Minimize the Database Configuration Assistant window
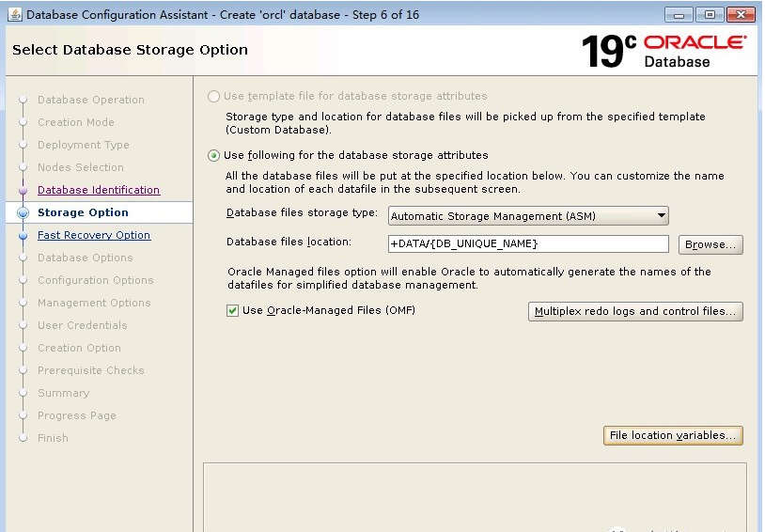Viewport: 765px width, 532px height. [x=679, y=15]
